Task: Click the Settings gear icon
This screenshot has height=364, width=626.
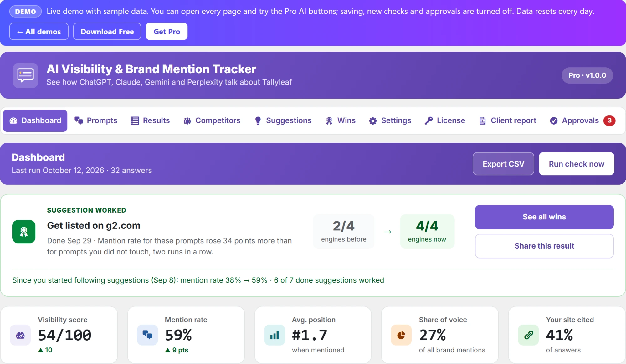Action: point(373,121)
